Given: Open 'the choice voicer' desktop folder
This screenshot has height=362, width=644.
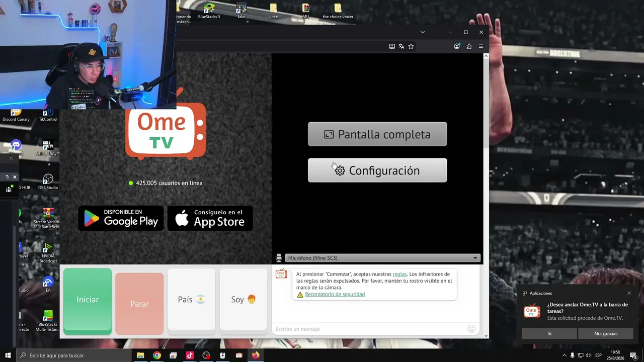Looking at the screenshot, I should (338, 11).
